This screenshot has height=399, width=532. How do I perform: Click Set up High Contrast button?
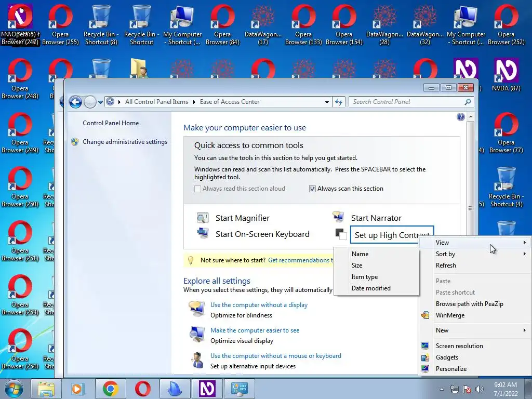click(x=392, y=235)
